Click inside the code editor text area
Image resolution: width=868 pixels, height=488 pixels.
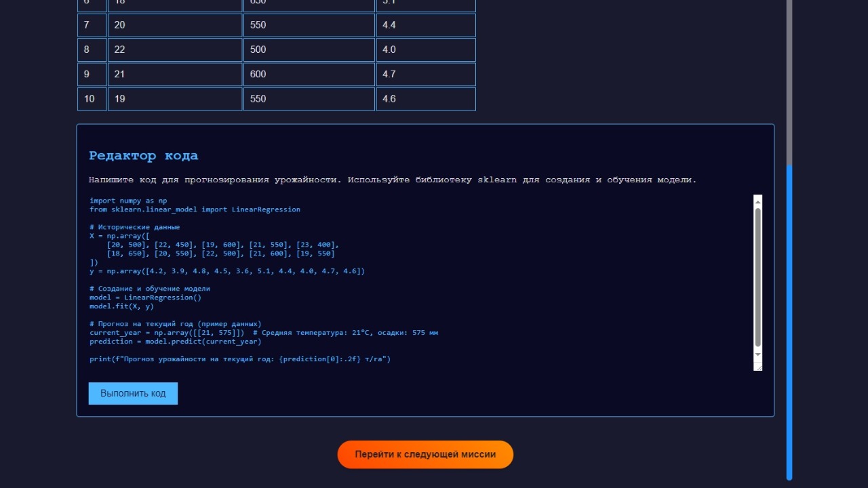pos(407,285)
